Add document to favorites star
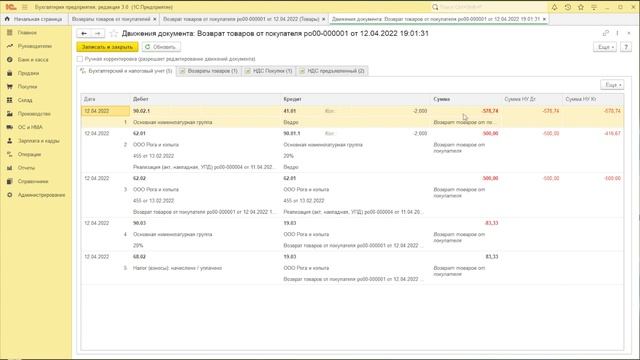Viewport: 640px width, 360px height. coord(113,33)
